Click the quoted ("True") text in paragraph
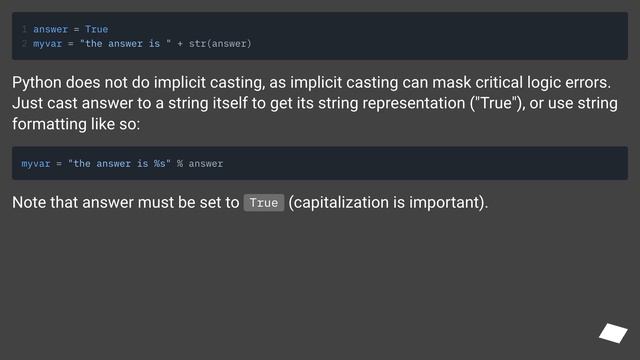 (x=497, y=103)
